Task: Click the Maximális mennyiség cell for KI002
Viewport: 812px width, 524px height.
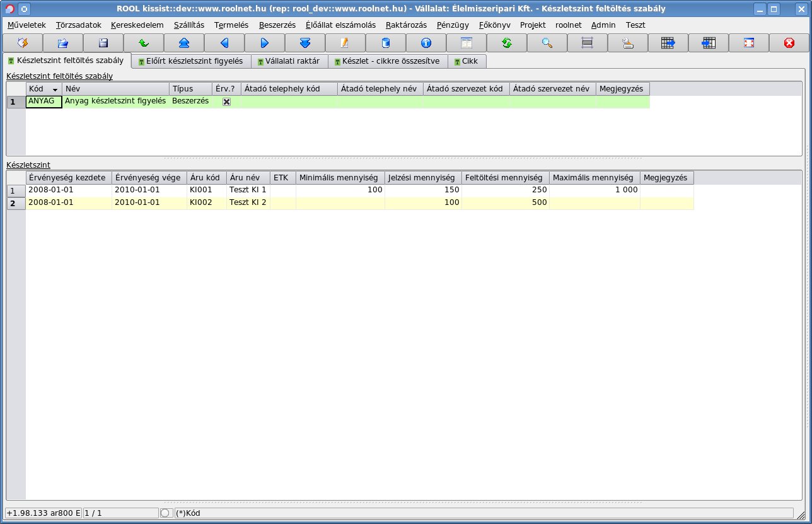Action: [x=594, y=203]
